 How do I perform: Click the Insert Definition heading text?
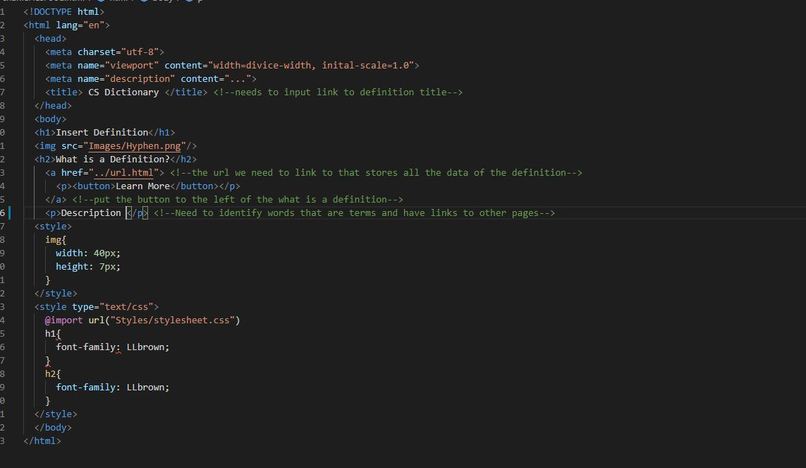(x=102, y=132)
